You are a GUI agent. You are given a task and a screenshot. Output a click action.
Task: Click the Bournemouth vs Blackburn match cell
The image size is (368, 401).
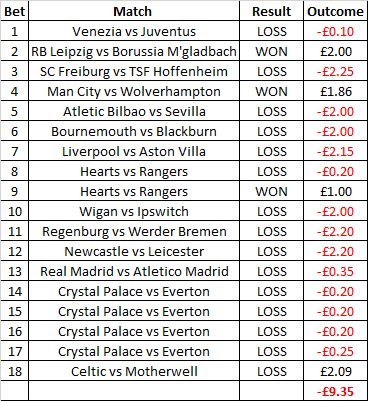(134, 131)
